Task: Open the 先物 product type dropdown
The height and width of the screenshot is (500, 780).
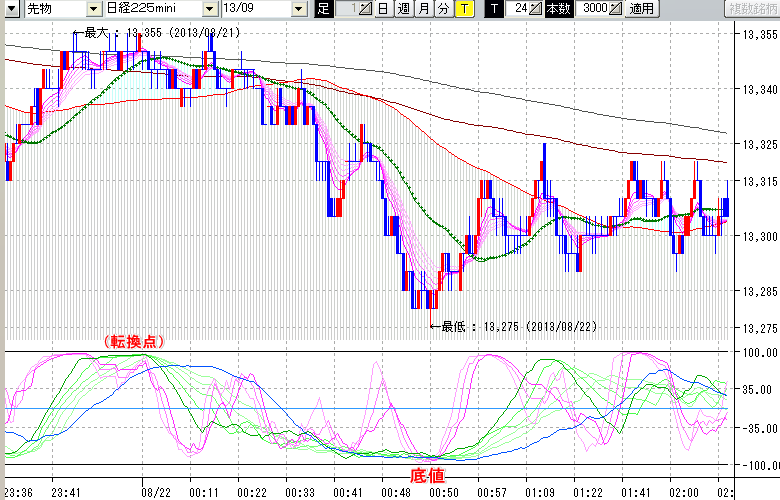Action: pyautogui.click(x=93, y=9)
